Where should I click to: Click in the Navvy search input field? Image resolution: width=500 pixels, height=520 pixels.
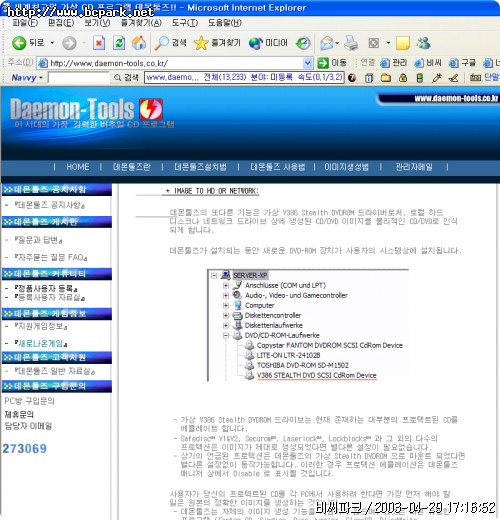(x=79, y=78)
